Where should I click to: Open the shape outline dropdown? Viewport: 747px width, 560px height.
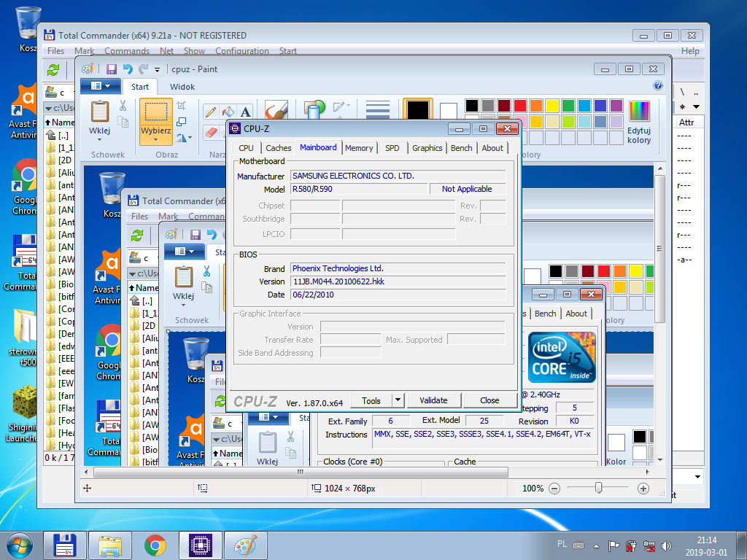click(341, 106)
